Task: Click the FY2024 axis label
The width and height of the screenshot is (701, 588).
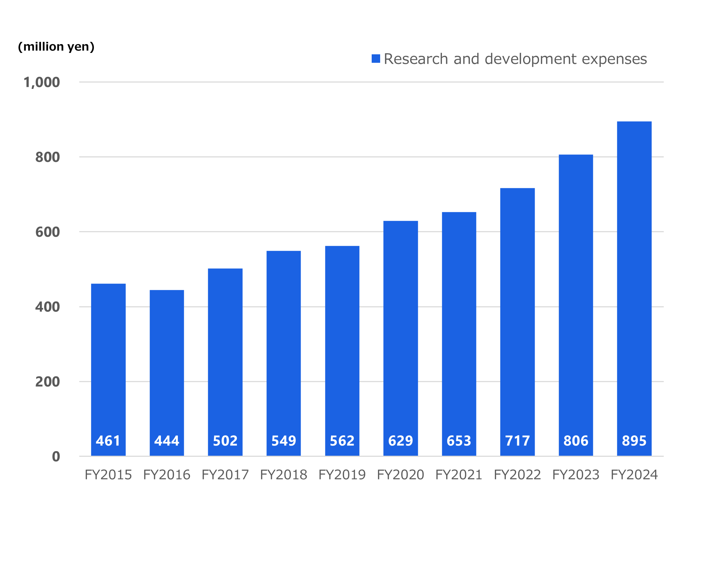Action: click(x=634, y=475)
